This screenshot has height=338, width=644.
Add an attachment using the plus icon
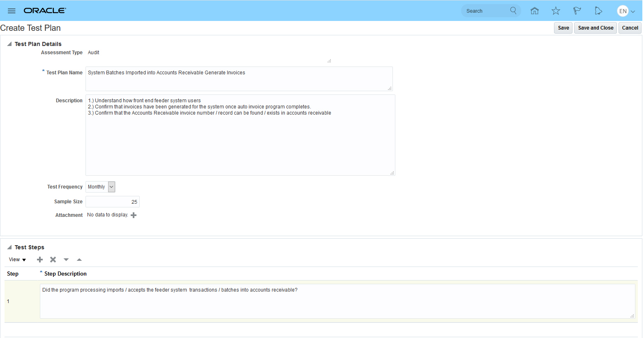coord(134,215)
